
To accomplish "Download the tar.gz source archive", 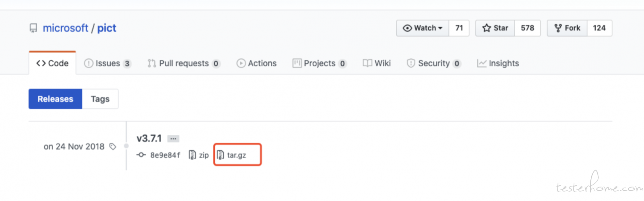I will pos(231,155).
